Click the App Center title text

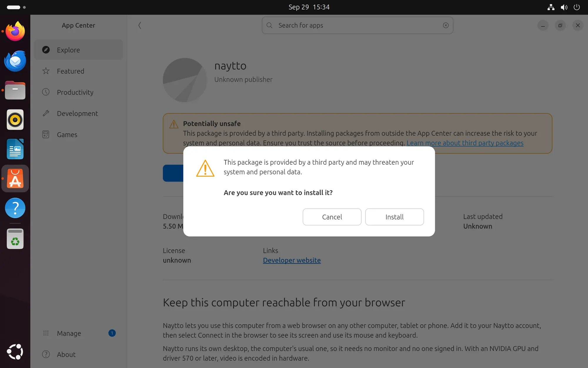tap(78, 25)
